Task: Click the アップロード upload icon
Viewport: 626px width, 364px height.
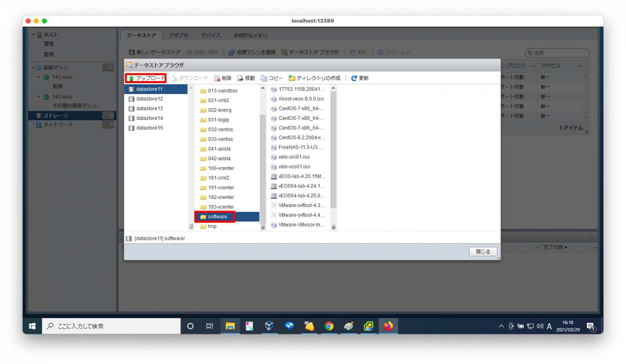Action: [131, 78]
